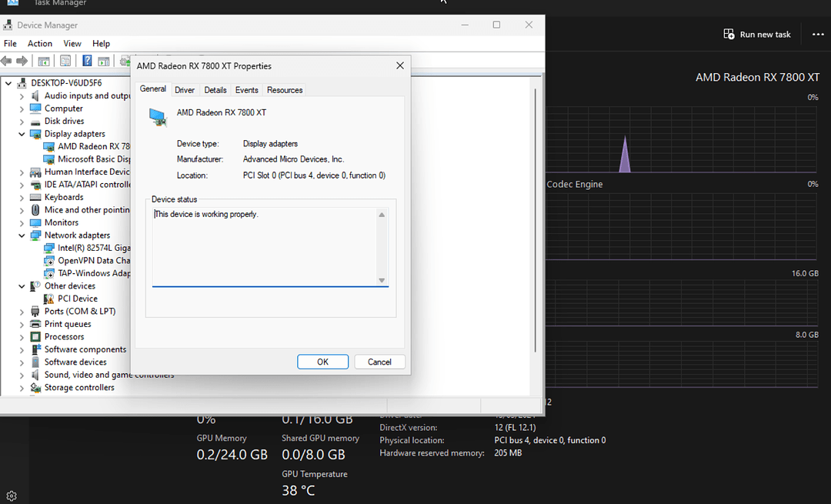Viewport: 831px width, 504px height.
Task: Expand the Monitors tree node
Action: (21, 222)
